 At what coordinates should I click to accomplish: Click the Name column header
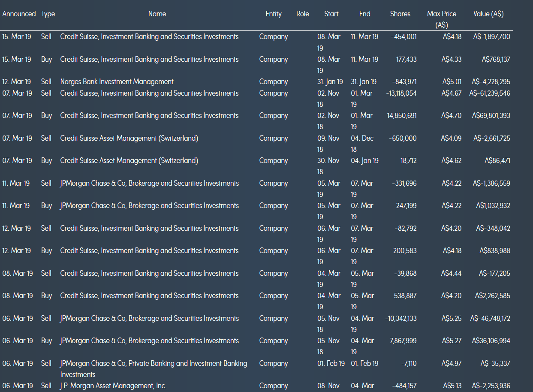tap(157, 14)
